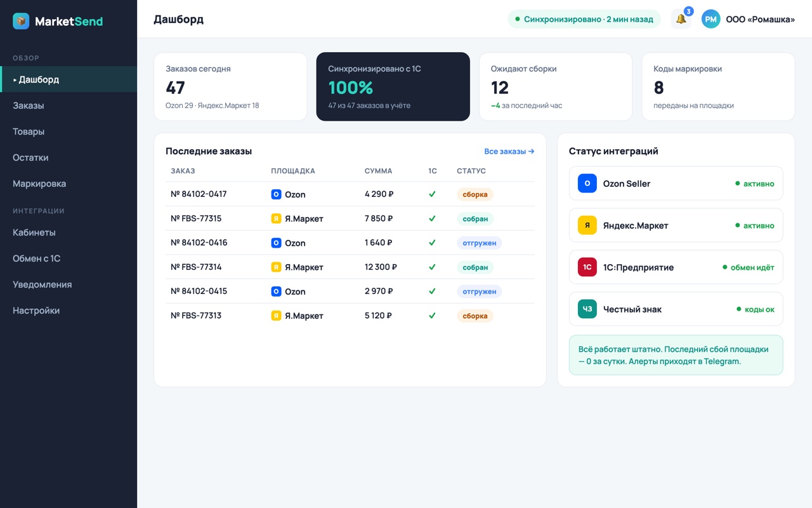
Task: Click Ozon icon in order 84102-0417 row
Action: 276,194
